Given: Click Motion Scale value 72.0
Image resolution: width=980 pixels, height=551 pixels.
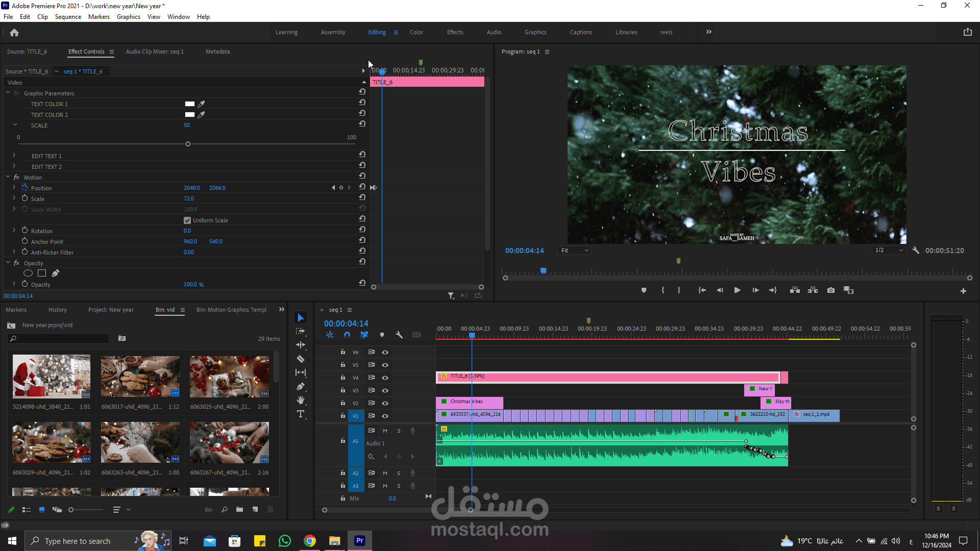Looking at the screenshot, I should tap(189, 198).
